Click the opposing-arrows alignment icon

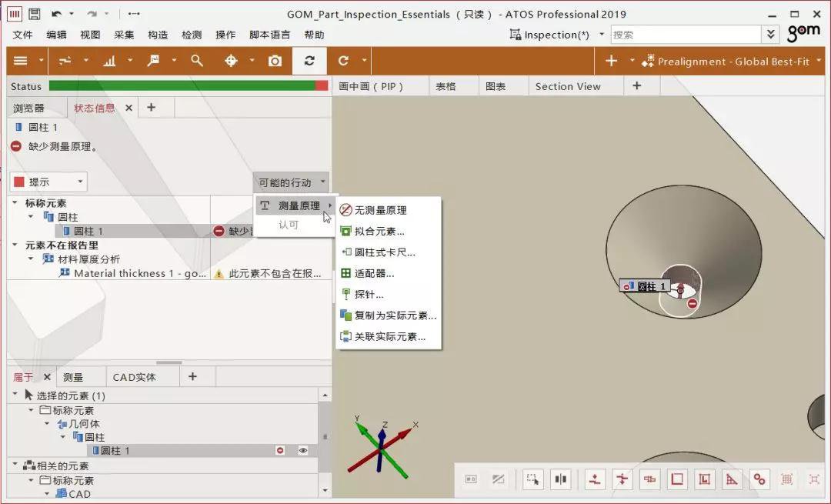click(x=65, y=61)
